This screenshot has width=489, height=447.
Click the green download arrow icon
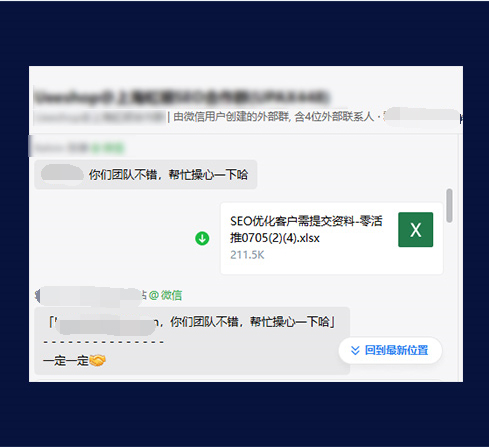[x=202, y=238]
